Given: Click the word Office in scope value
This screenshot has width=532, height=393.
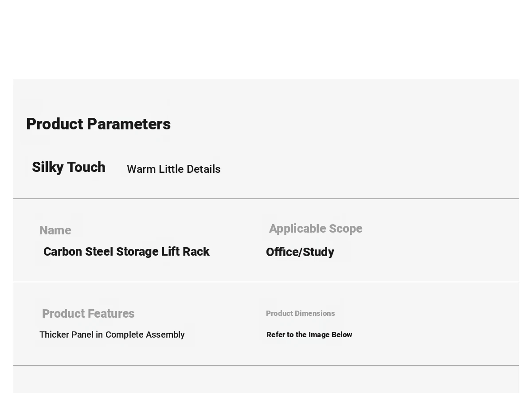Looking at the screenshot, I should tap(283, 252).
